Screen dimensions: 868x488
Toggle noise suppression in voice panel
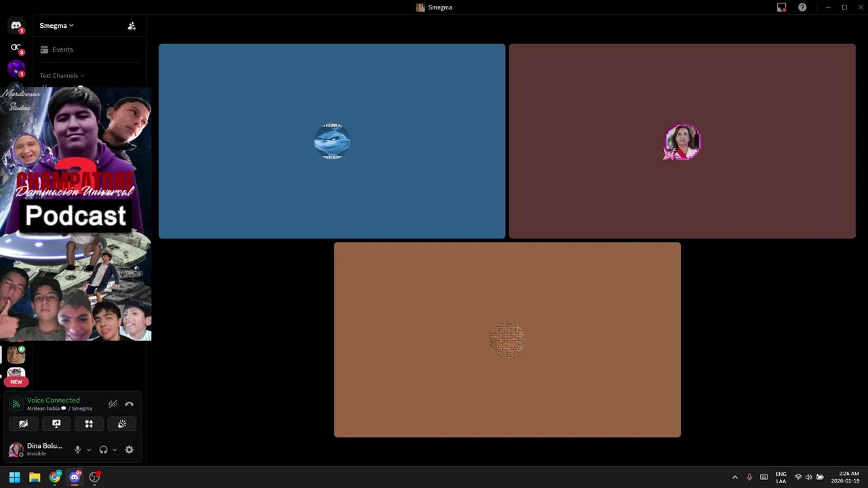[113, 404]
